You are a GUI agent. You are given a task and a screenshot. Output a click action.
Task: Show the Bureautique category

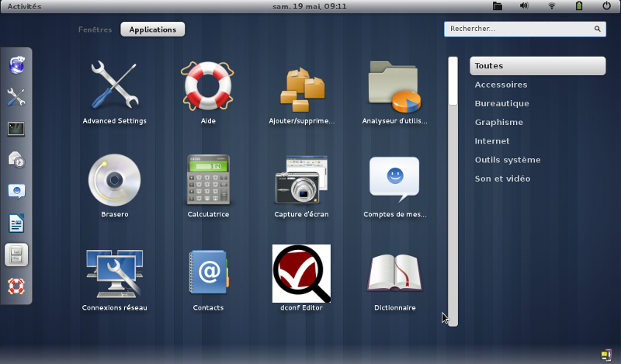pos(501,103)
